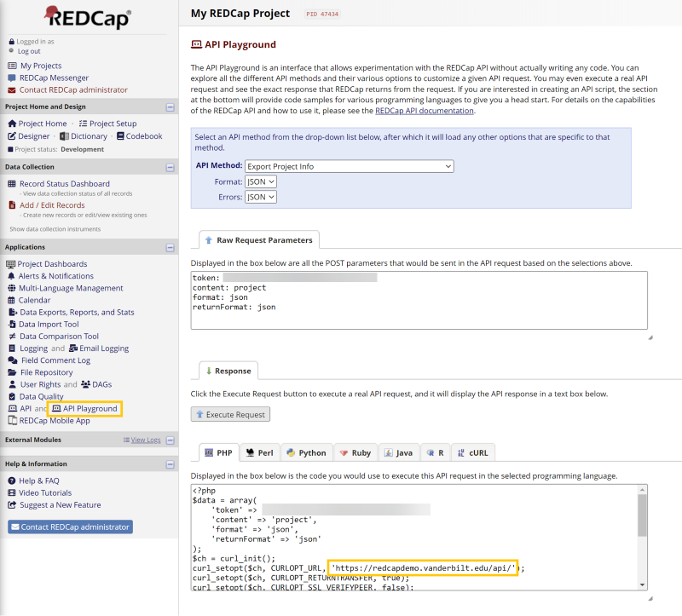
Task: Select the Record Status Dashboard icon
Action: pyautogui.click(x=12, y=183)
